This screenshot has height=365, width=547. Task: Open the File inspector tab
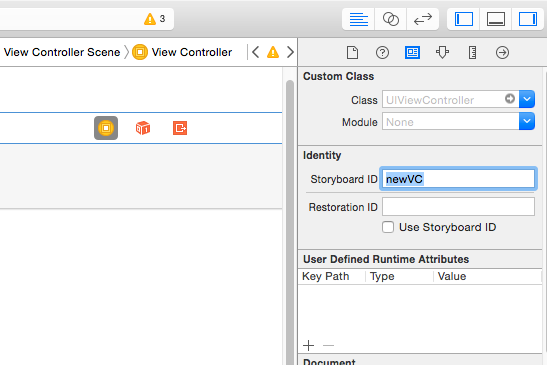click(352, 53)
